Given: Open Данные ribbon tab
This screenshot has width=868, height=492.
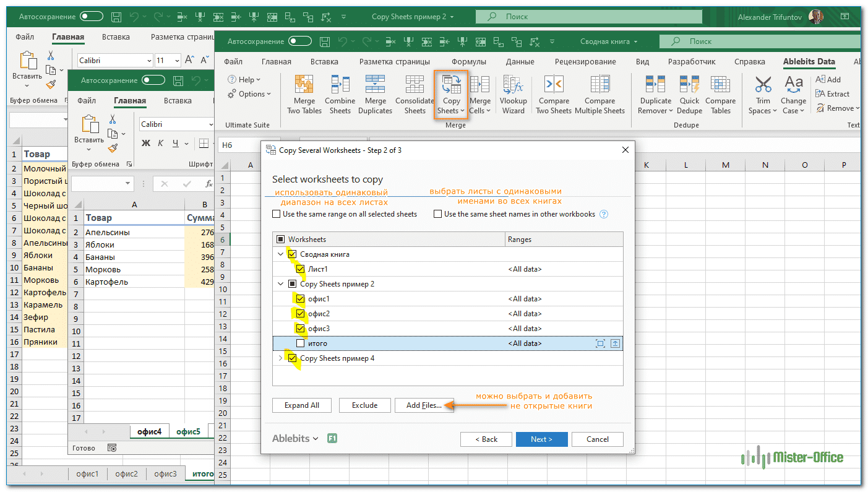Looking at the screenshot, I should pyautogui.click(x=520, y=62).
